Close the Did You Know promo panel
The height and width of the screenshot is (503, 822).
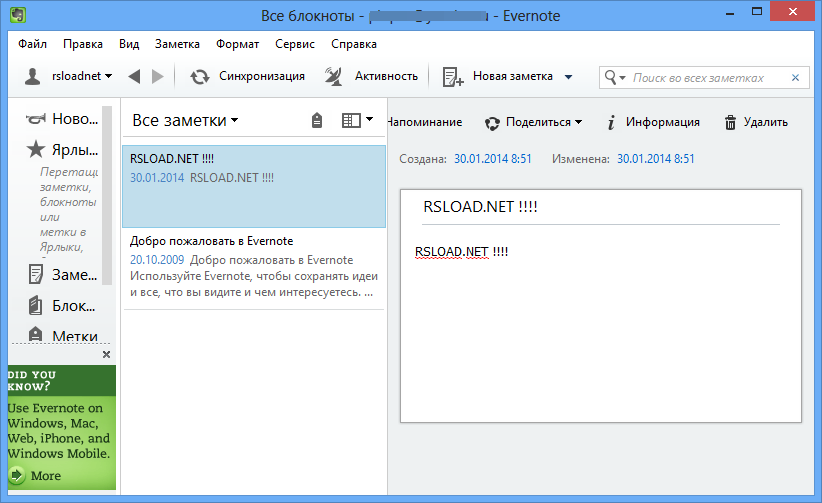click(106, 355)
